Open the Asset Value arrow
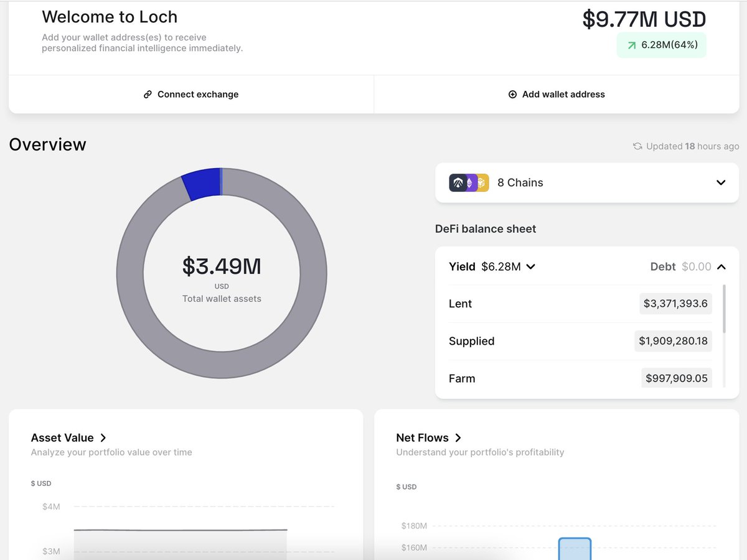Viewport: 747px width, 560px height. tap(103, 438)
